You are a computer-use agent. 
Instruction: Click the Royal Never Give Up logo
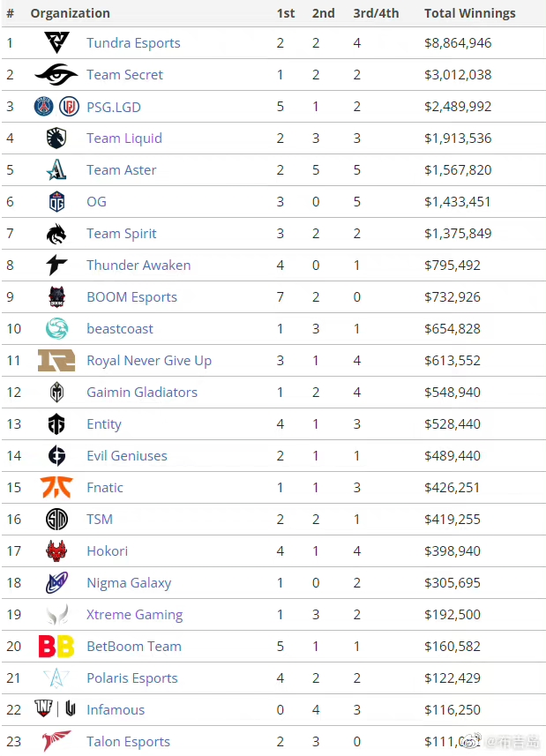[x=56, y=360]
